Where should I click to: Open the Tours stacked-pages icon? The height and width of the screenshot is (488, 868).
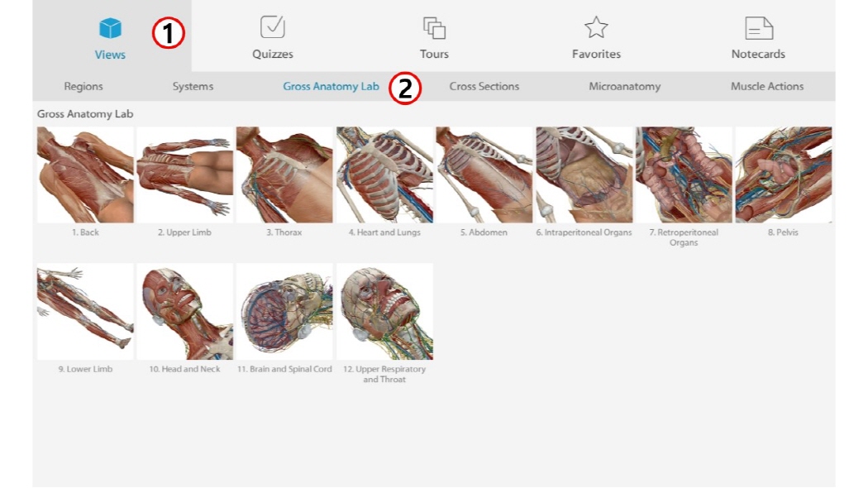[x=434, y=27]
